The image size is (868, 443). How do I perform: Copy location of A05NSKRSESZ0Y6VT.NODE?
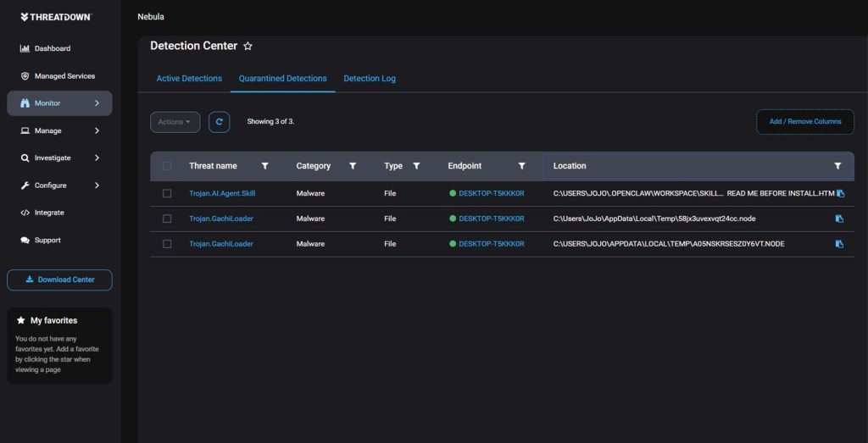(839, 244)
